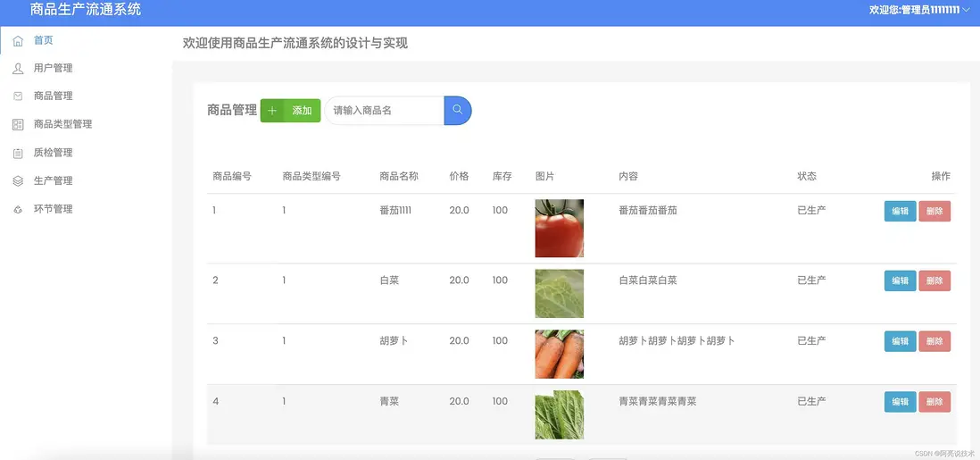This screenshot has height=460, width=980.
Task: Click the clipboard icon beside 质检管理
Action: [18, 153]
